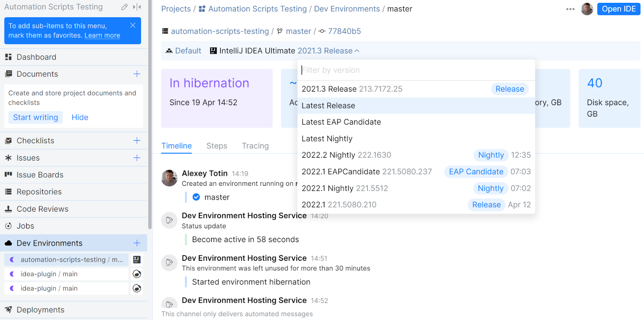Select the automation-scripts-testing dev environment entry
This screenshot has height=320, width=644.
tap(66, 260)
